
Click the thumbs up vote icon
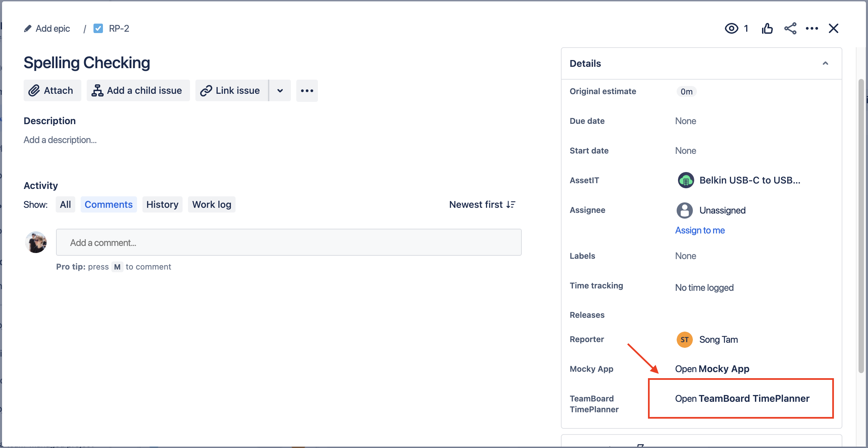point(767,28)
